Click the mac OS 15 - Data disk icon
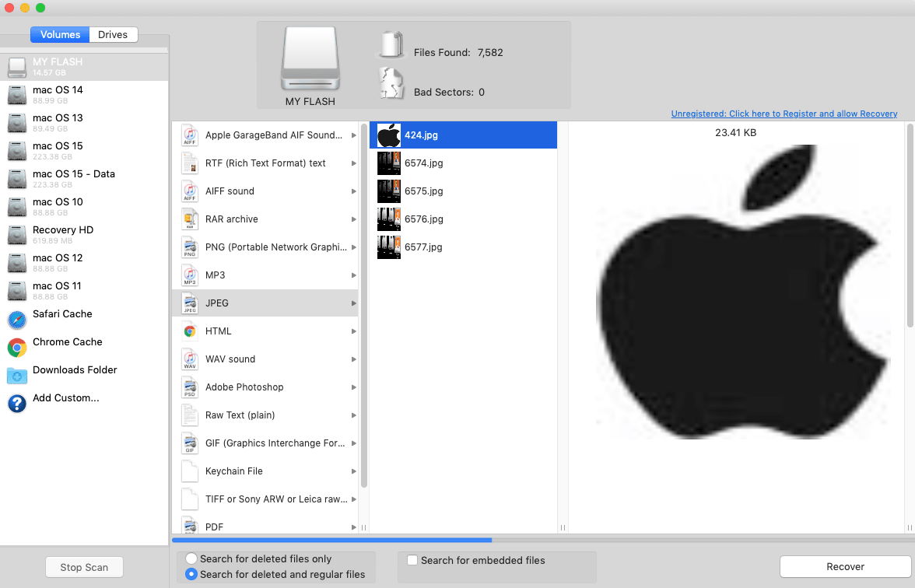915x588 pixels. 17,179
